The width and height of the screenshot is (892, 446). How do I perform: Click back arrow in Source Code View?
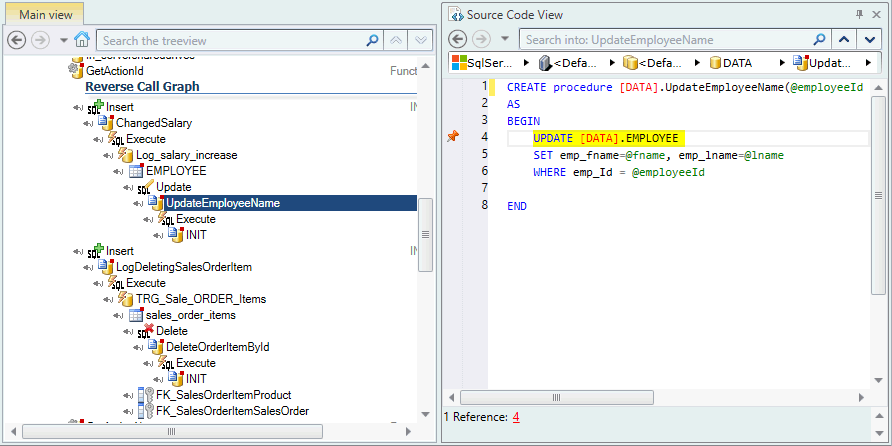457,40
